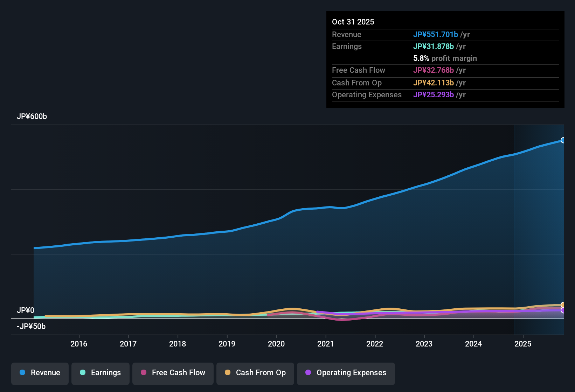575x392 pixels.
Task: Toggle Free Cash Flow line display
Action: coord(173,373)
